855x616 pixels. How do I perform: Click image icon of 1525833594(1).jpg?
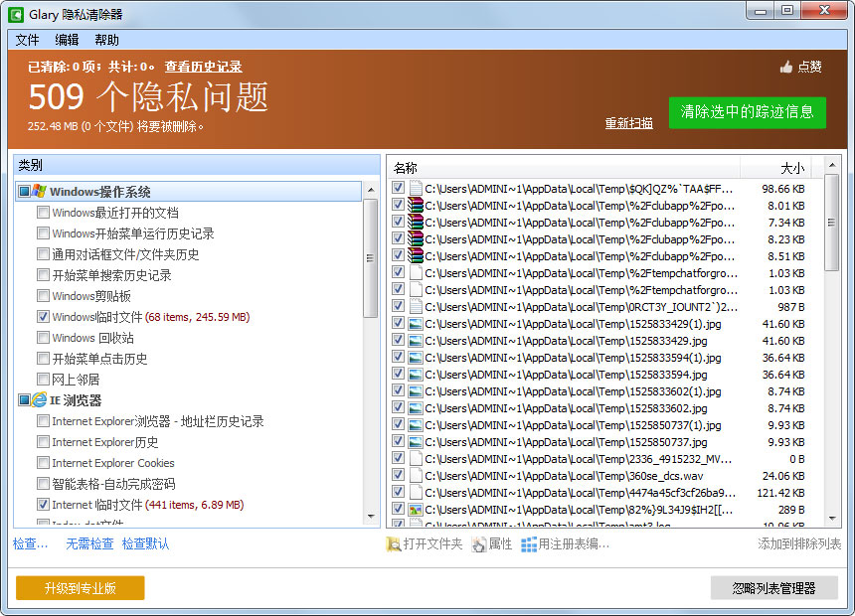(416, 358)
